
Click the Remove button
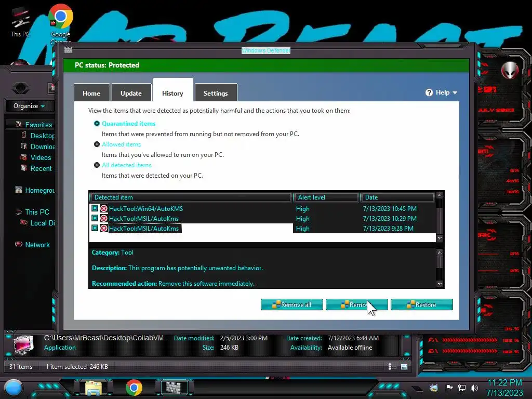point(356,304)
